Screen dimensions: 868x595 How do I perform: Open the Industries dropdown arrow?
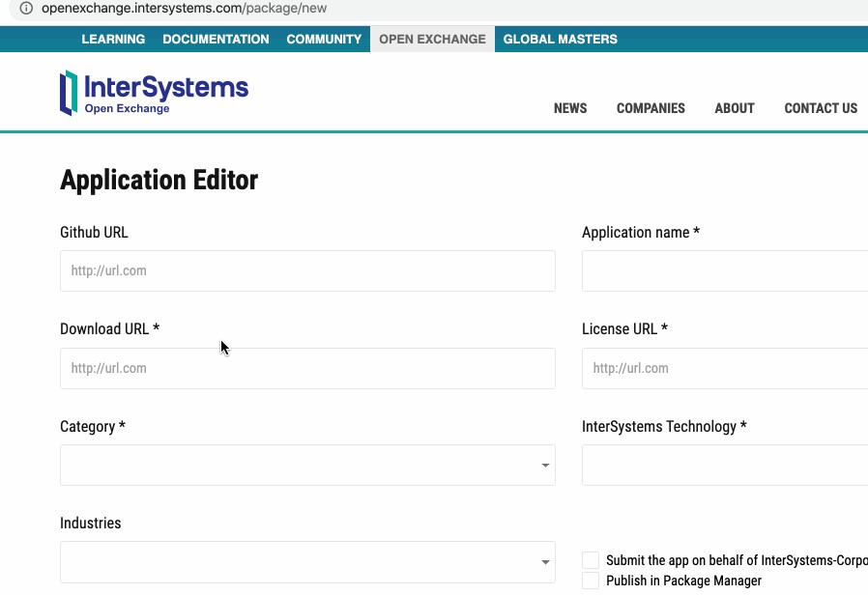click(545, 562)
